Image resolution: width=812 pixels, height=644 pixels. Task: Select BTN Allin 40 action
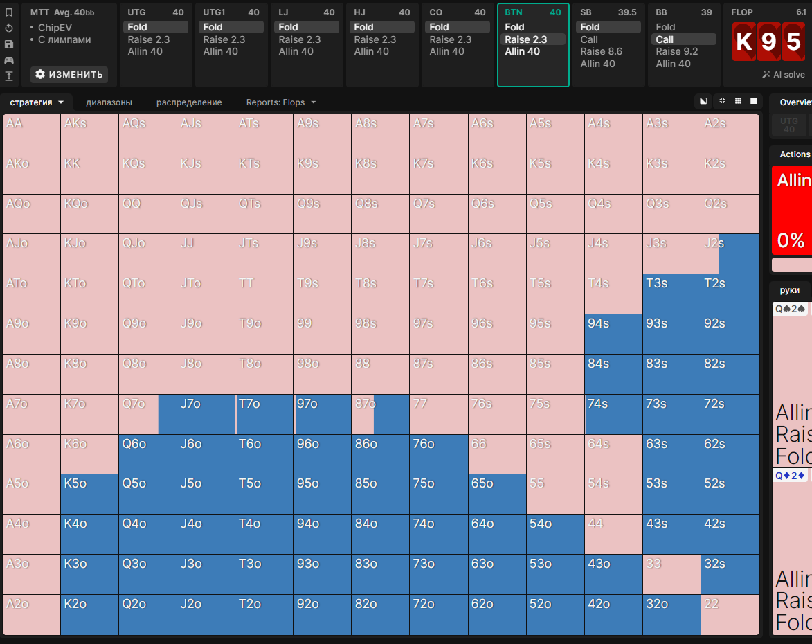(x=522, y=51)
